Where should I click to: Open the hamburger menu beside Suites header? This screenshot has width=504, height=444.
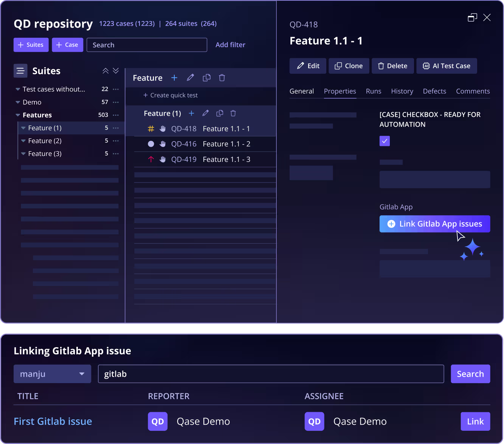(20, 71)
